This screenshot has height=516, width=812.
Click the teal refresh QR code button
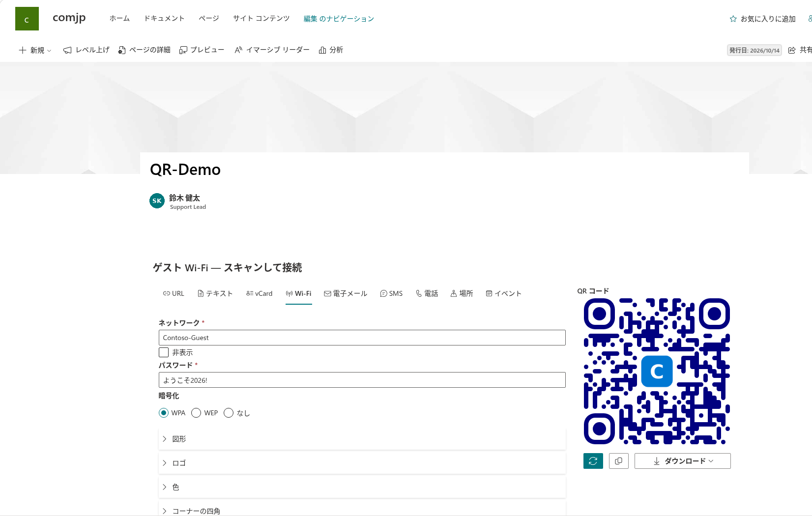(593, 461)
